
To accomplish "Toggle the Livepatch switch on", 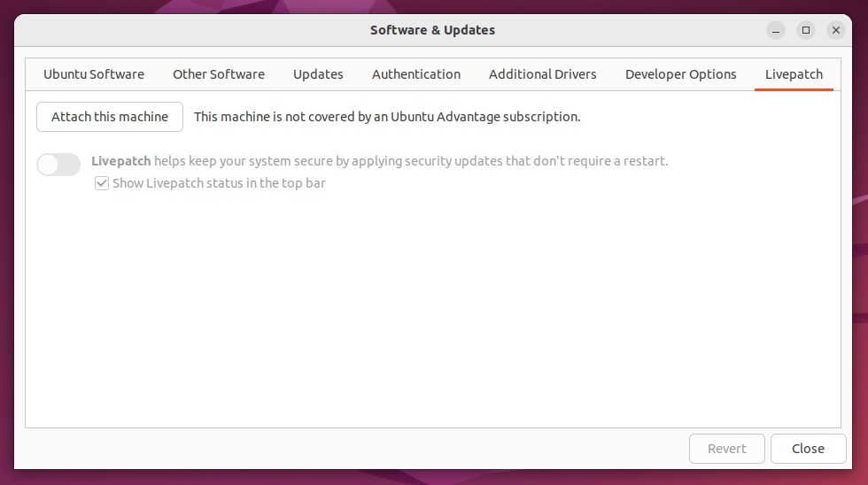I will point(58,164).
